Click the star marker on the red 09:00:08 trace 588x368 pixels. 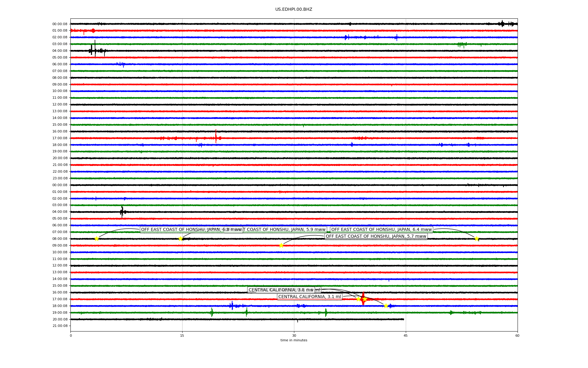point(281,245)
